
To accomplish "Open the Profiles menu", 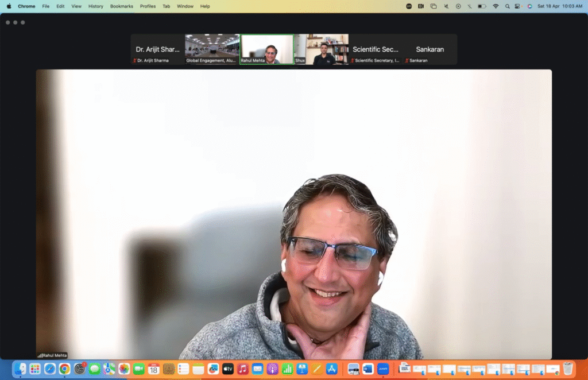I will coord(148,6).
